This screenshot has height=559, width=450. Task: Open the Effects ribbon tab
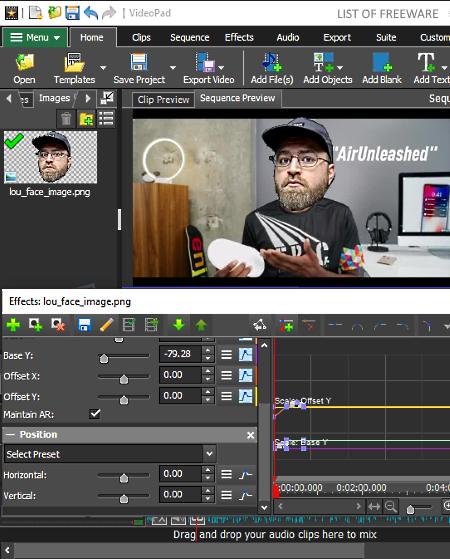click(239, 37)
